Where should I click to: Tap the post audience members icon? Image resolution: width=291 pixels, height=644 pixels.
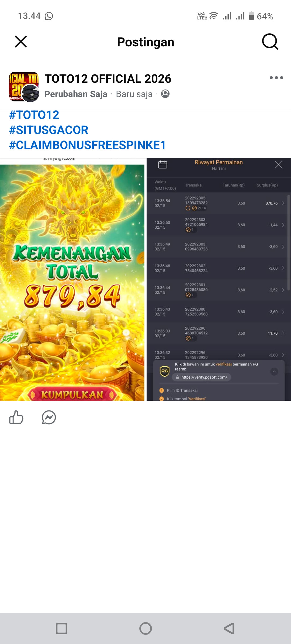(165, 94)
